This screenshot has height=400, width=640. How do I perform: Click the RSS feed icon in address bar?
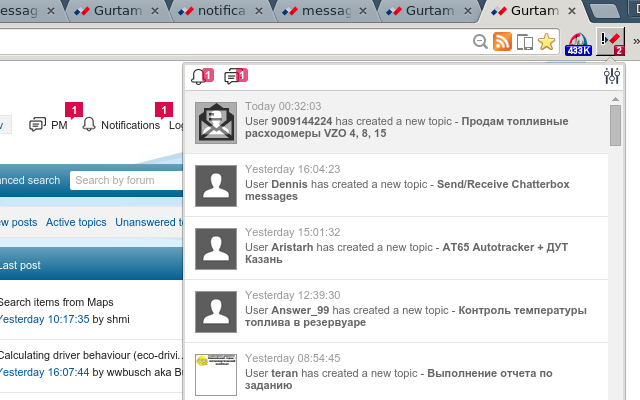click(x=502, y=42)
